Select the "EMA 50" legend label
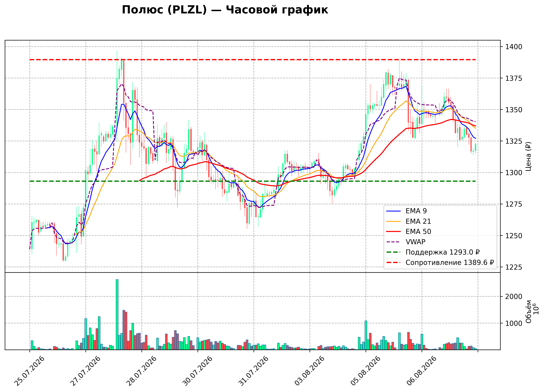 (418, 231)
